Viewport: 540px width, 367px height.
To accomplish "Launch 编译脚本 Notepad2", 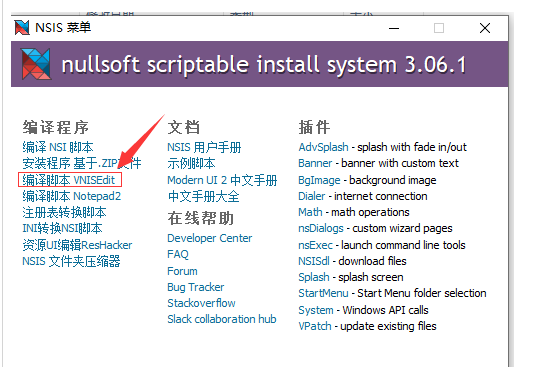I will pos(72,196).
